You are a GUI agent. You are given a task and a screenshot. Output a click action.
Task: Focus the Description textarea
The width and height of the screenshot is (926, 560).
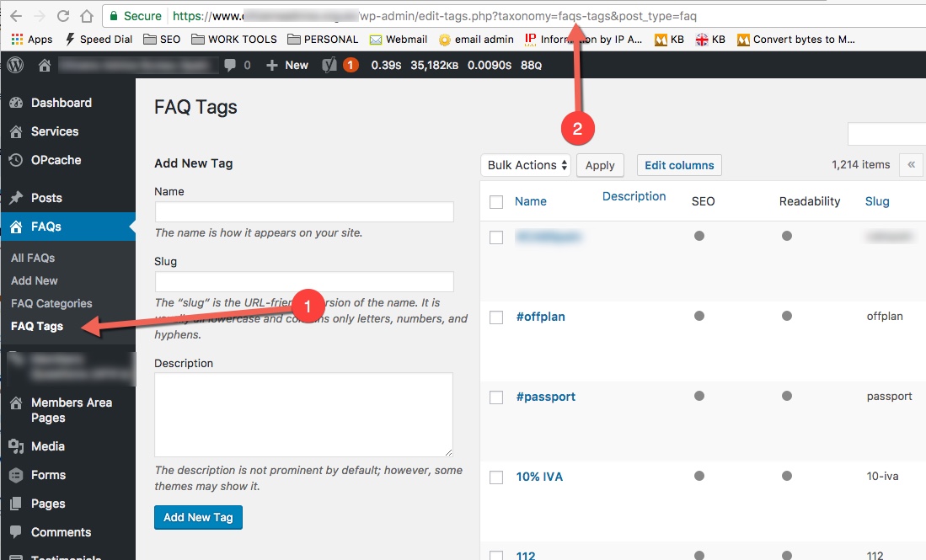coord(303,414)
